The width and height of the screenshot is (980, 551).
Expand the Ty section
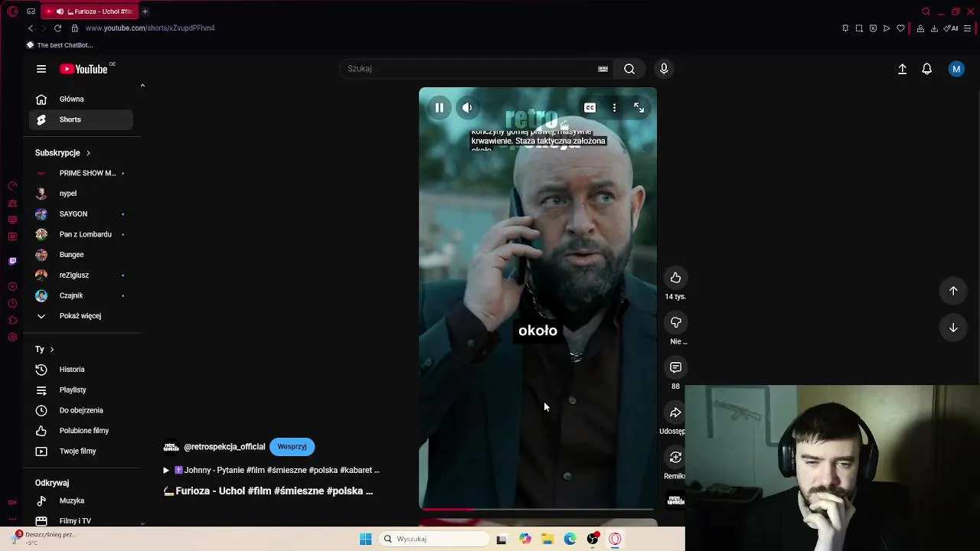click(44, 349)
